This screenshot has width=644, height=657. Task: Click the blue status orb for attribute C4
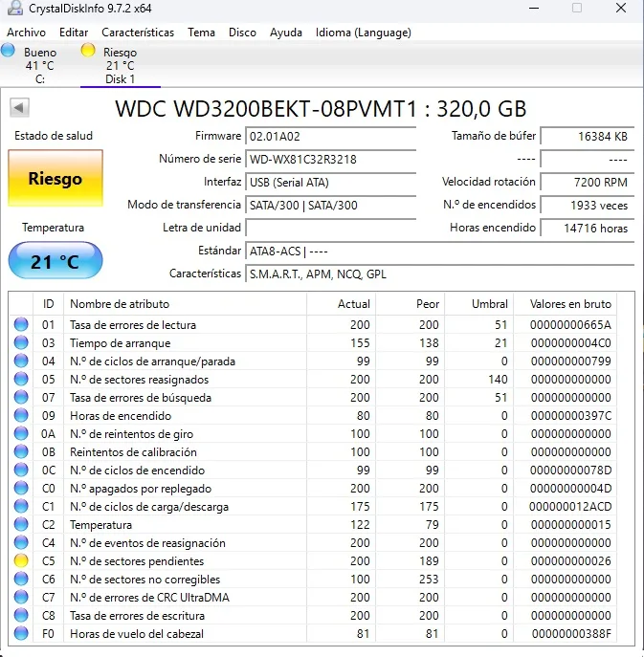(x=21, y=542)
